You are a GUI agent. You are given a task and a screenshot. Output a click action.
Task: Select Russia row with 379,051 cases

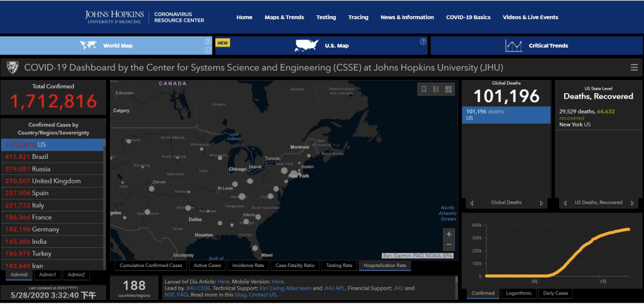coord(52,169)
